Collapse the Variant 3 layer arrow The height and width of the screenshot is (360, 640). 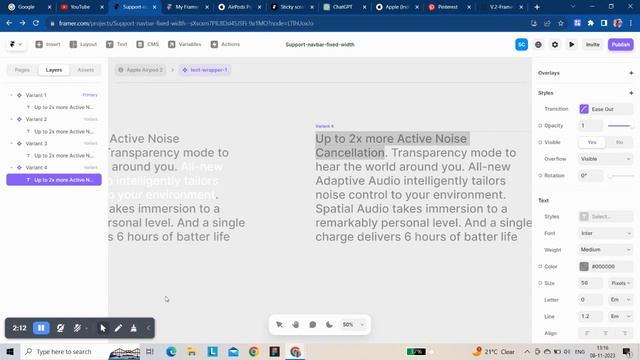[x=11, y=143]
